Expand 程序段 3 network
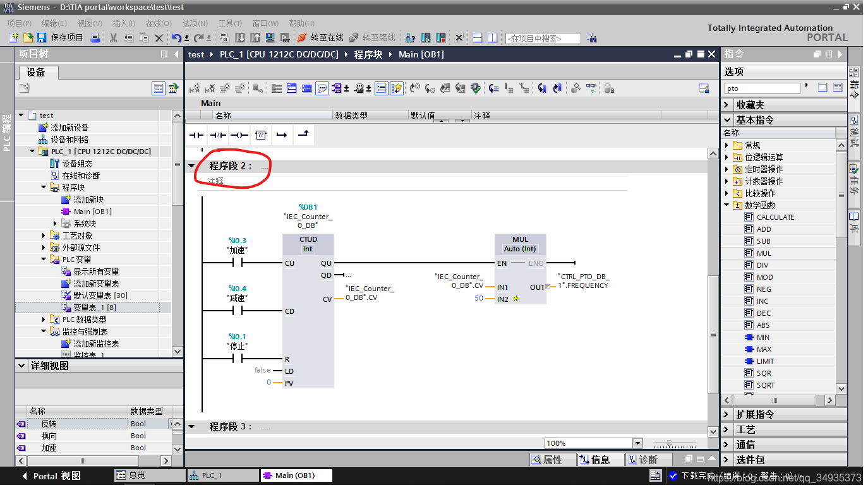The width and height of the screenshot is (868, 490). [x=191, y=426]
